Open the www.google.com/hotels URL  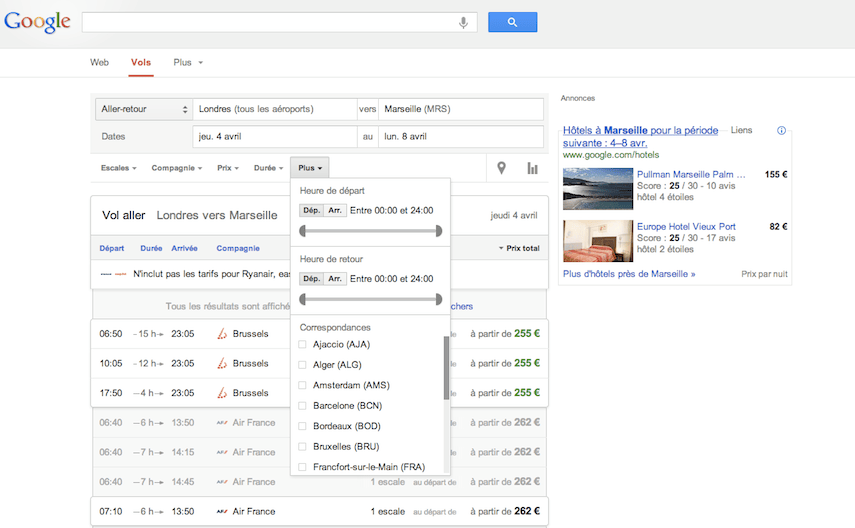(x=611, y=155)
